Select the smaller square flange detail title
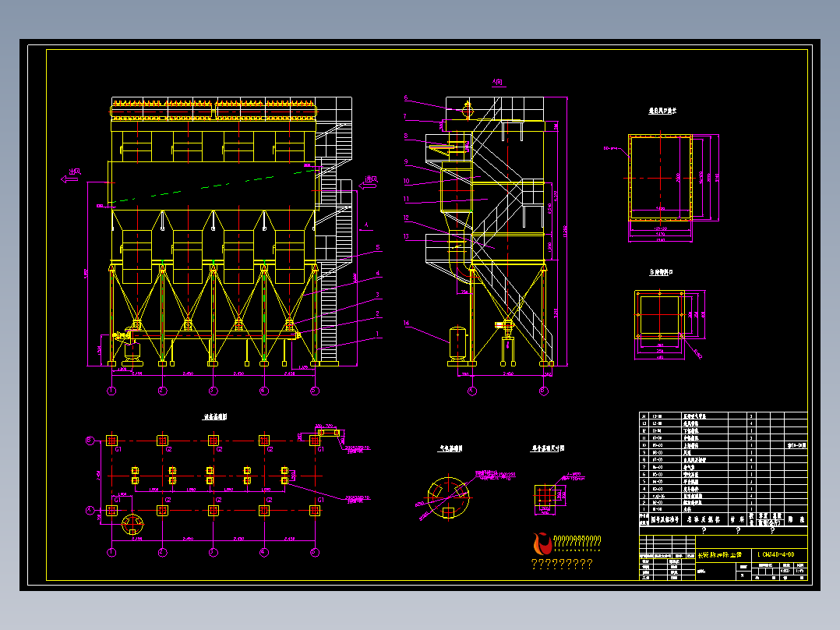840x630 pixels. (661, 272)
